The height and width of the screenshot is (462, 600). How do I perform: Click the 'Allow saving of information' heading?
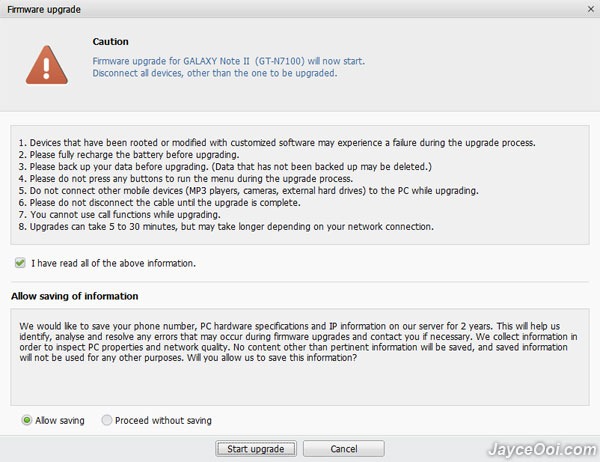75,296
